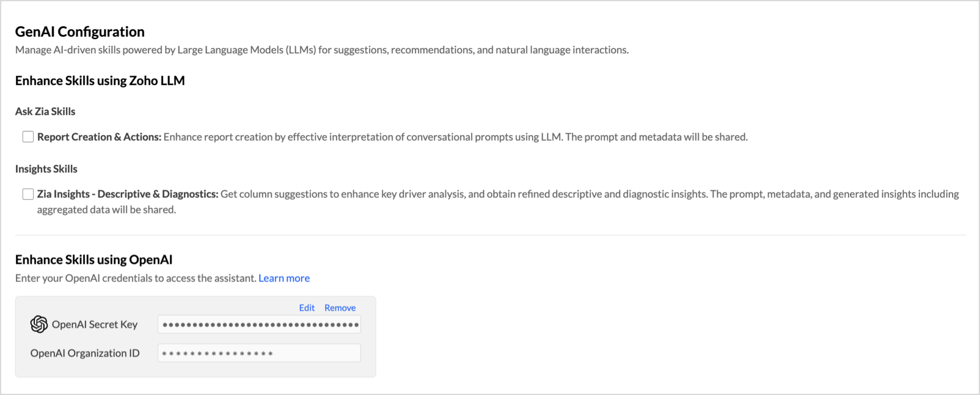Enable the Report Creation & Actions checkbox

click(28, 137)
